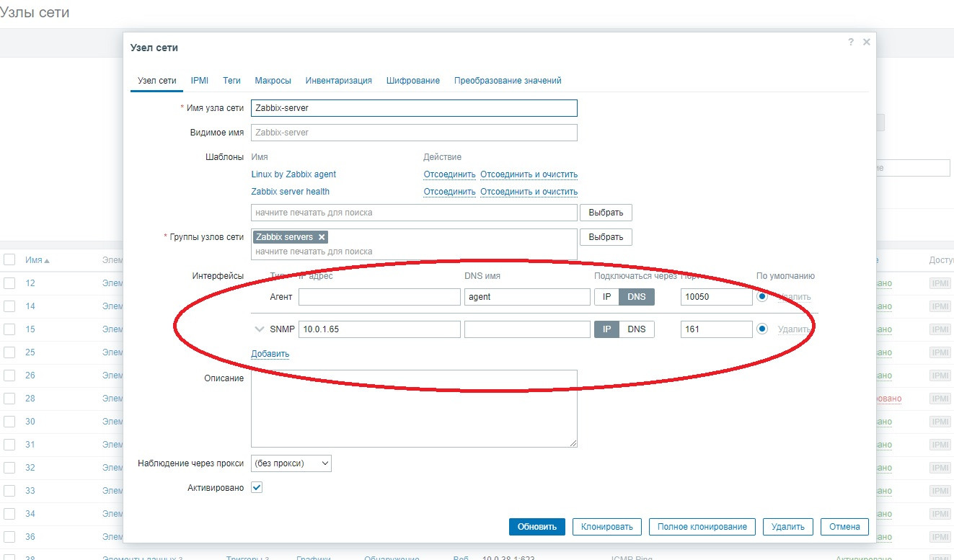Screen dimensions: 954x560
Task: Click the Клонировать button
Action: pos(607,527)
